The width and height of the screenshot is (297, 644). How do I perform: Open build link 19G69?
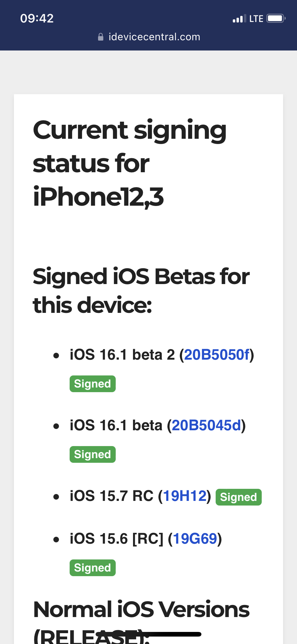coord(195,539)
